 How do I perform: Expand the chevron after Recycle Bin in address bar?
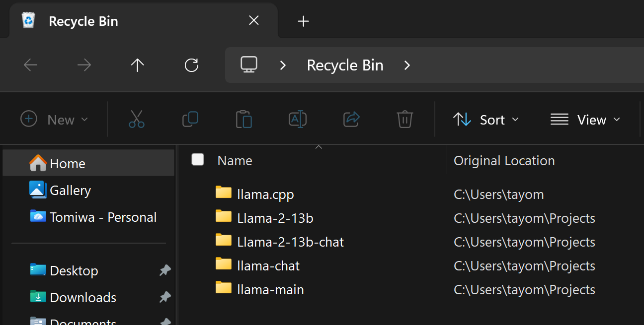407,65
